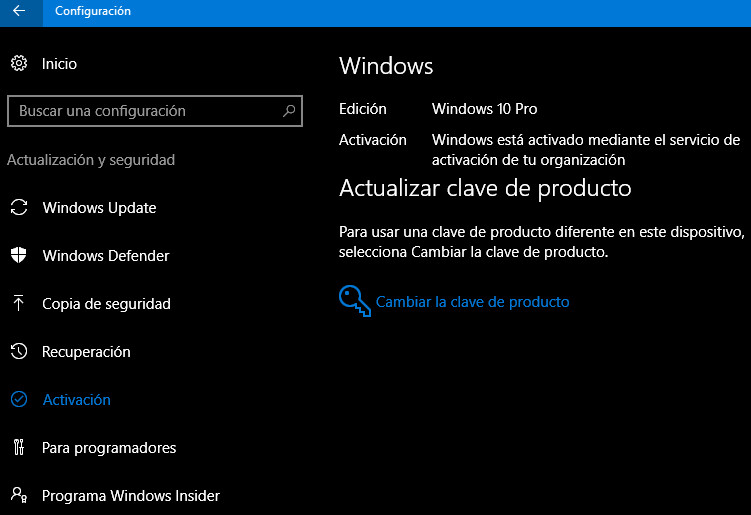This screenshot has width=751, height=515.
Task: Click the Windows Update refresh icon
Action: (x=19, y=208)
